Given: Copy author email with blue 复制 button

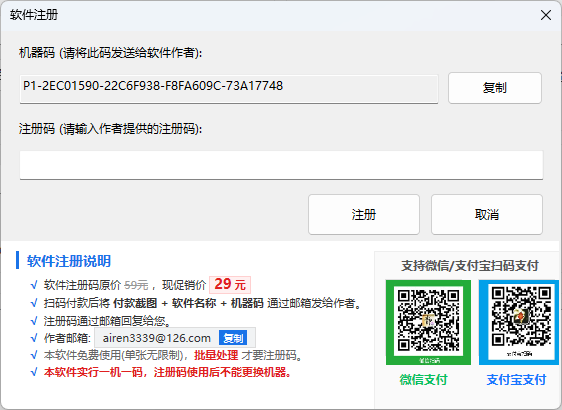Looking at the screenshot, I should click(x=233, y=338).
